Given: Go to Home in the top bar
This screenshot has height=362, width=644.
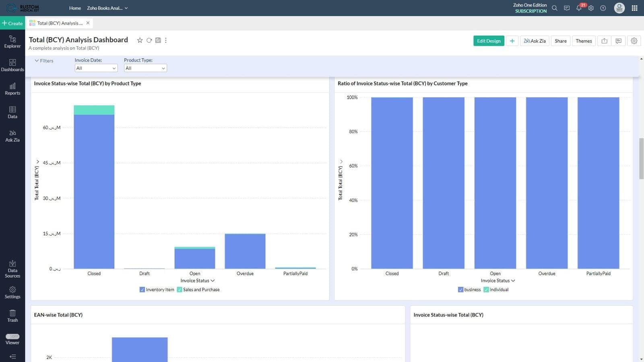Looking at the screenshot, I should click(75, 8).
